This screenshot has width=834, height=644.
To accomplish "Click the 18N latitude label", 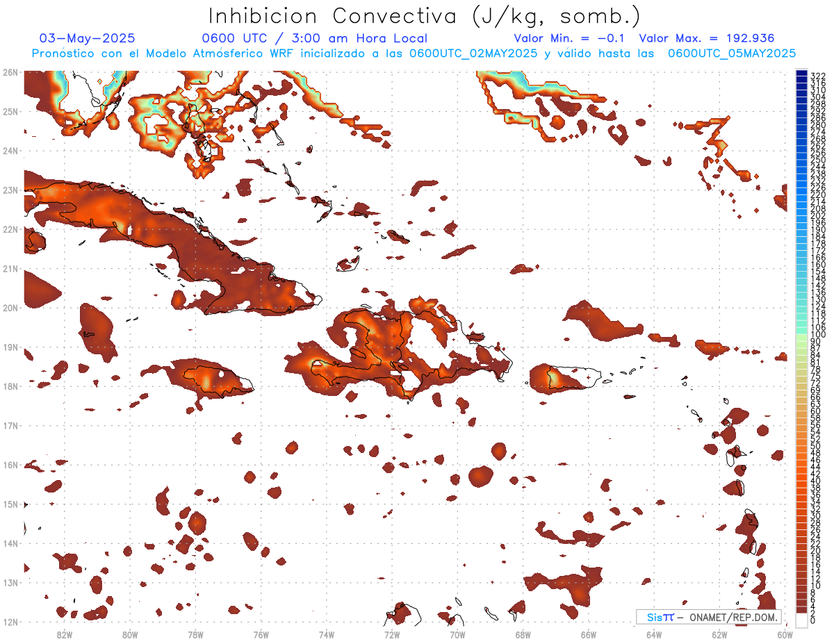I will [10, 386].
